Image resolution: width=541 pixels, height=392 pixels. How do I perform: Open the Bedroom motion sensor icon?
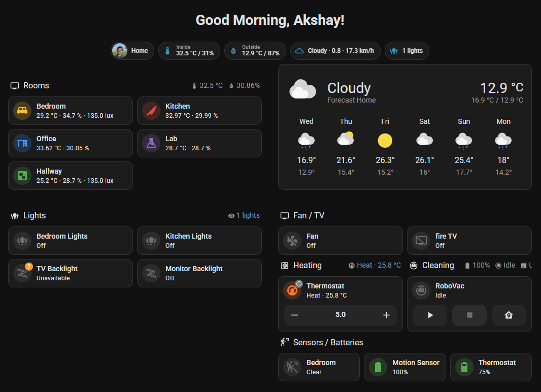pos(292,367)
